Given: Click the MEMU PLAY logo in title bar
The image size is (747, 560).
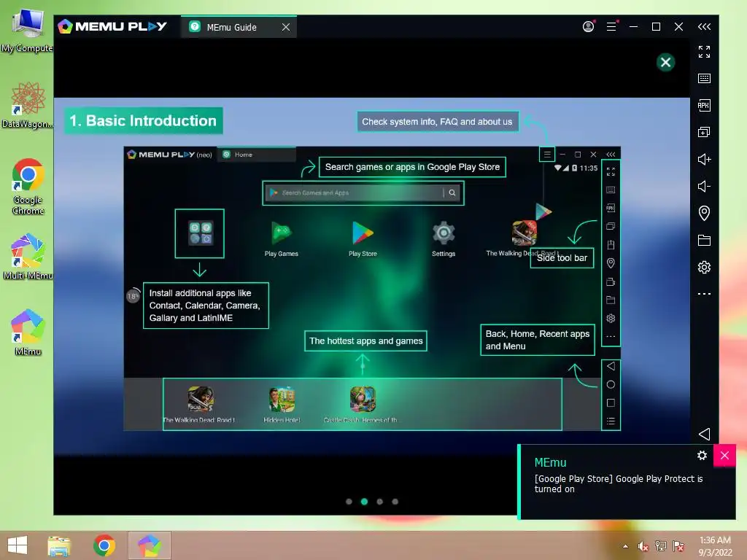Looking at the screenshot, I should [112, 27].
